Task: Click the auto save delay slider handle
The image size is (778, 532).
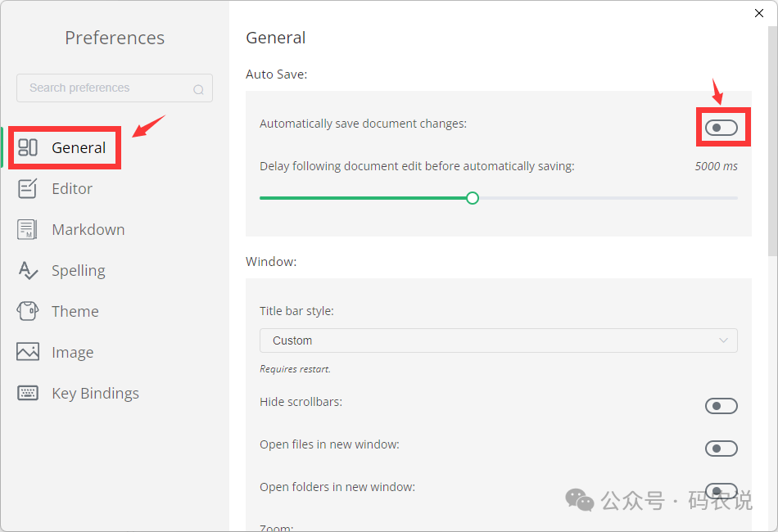Action: coord(473,198)
